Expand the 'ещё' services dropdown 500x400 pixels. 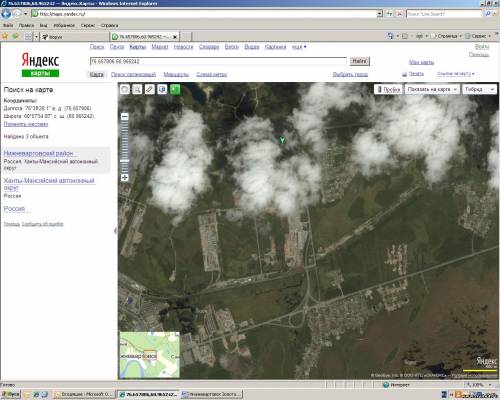pos(299,47)
